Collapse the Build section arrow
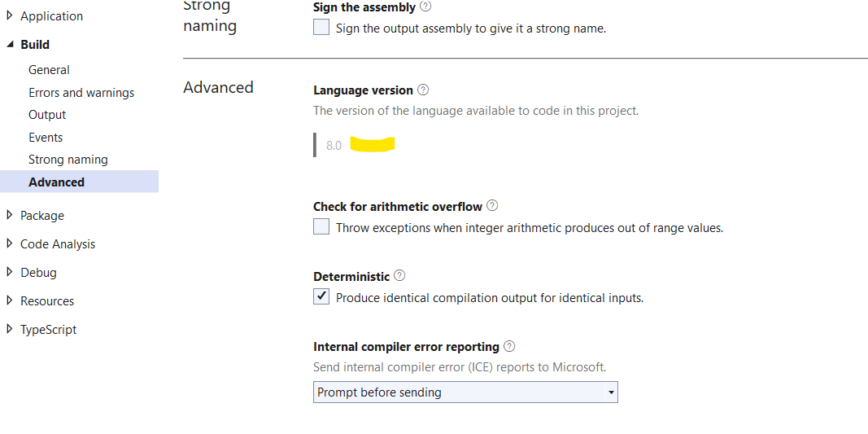The height and width of the screenshot is (434, 868). [x=10, y=44]
